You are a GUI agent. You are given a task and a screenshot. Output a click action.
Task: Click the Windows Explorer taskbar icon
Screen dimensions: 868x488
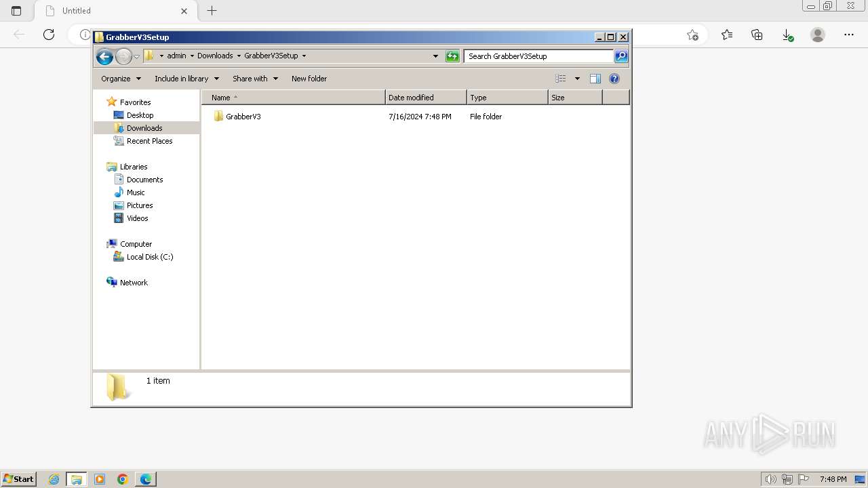tap(77, 479)
